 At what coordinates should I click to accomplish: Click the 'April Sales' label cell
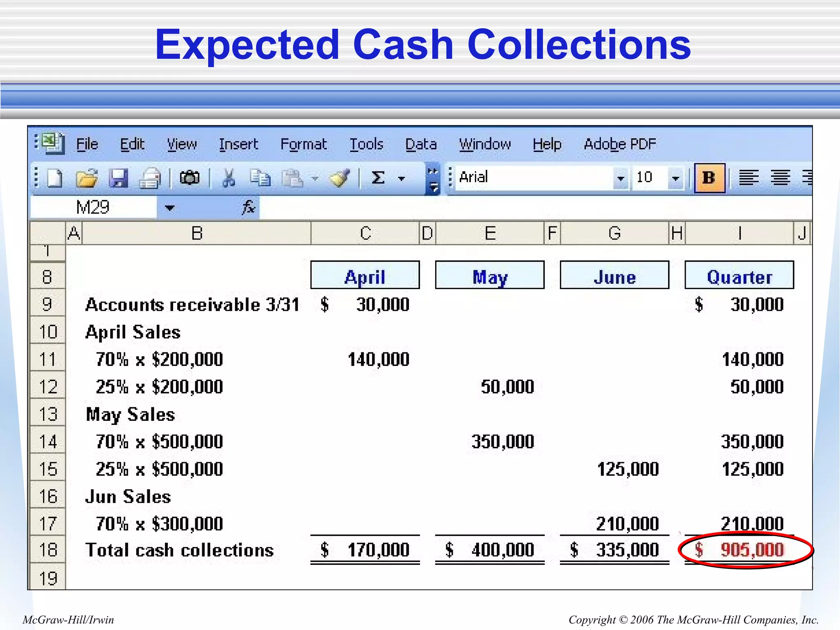[x=133, y=332]
